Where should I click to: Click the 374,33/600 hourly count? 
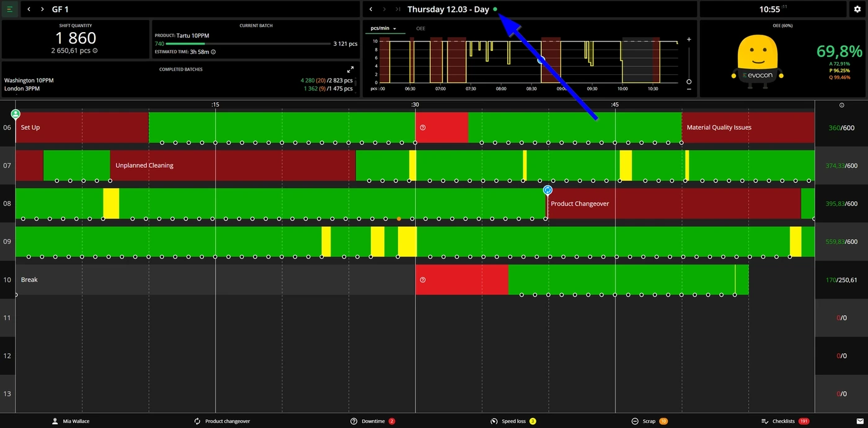(x=841, y=165)
